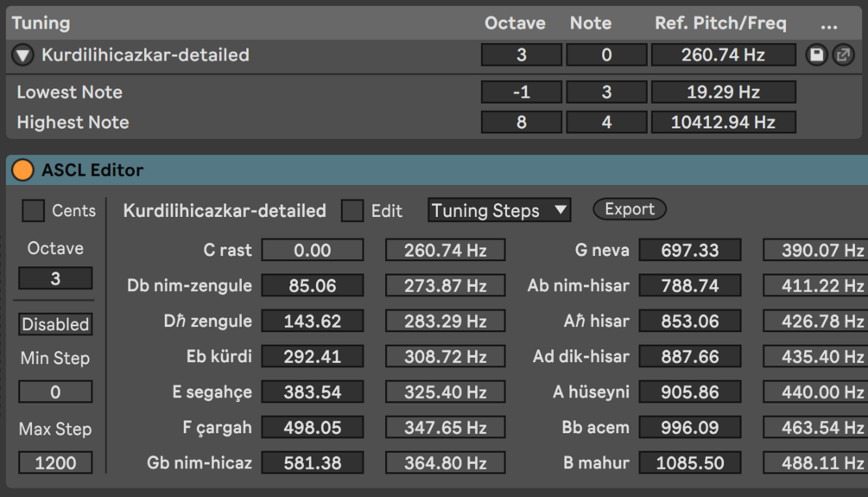This screenshot has width=868, height=497.
Task: Enable the Cents checkbox
Action: pos(34,210)
